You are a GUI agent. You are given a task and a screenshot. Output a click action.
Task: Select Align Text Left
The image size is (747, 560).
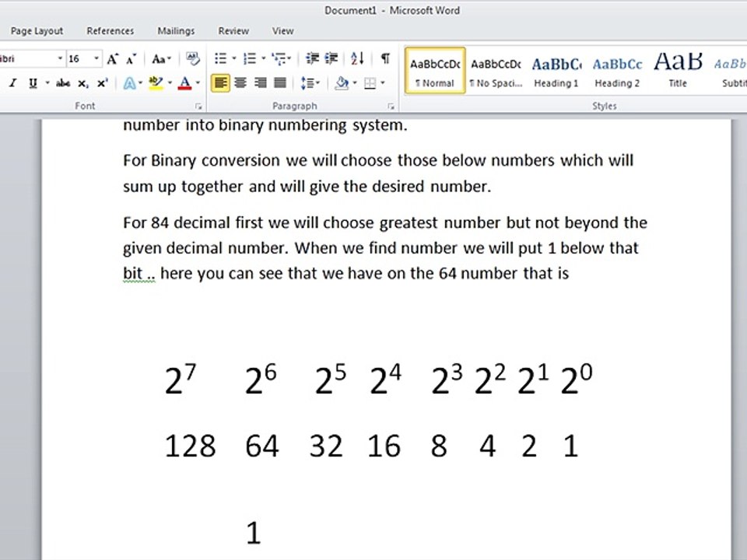pyautogui.click(x=220, y=83)
